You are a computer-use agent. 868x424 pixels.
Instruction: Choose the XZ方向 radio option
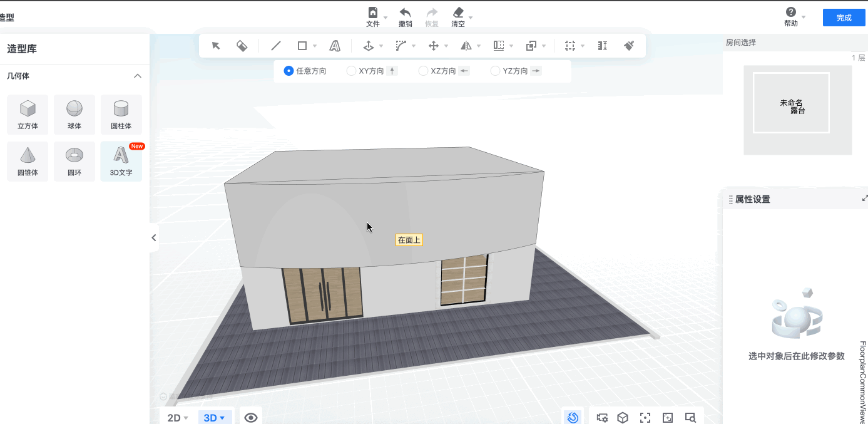coord(424,71)
